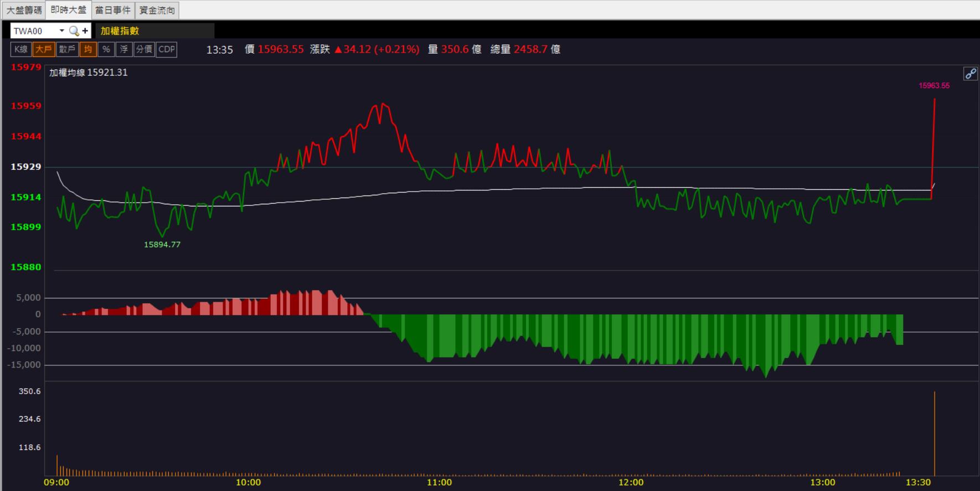The height and width of the screenshot is (491, 980).
Task: Click the total volume value 2458.7
Action: tap(530, 49)
